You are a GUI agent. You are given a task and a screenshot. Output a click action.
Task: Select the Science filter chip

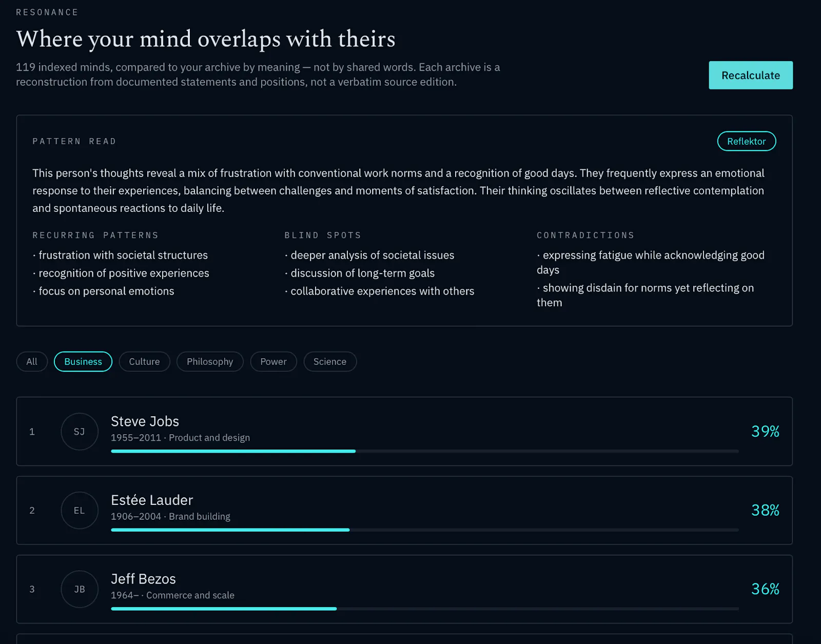(x=330, y=362)
